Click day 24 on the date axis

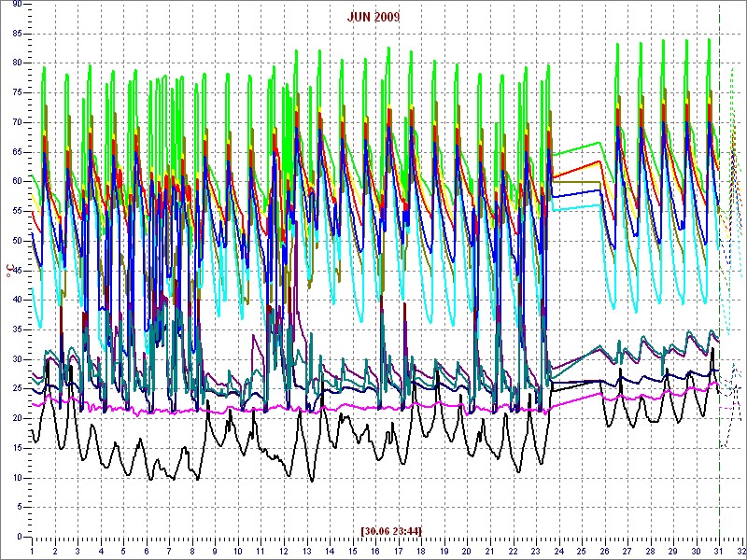(558, 551)
